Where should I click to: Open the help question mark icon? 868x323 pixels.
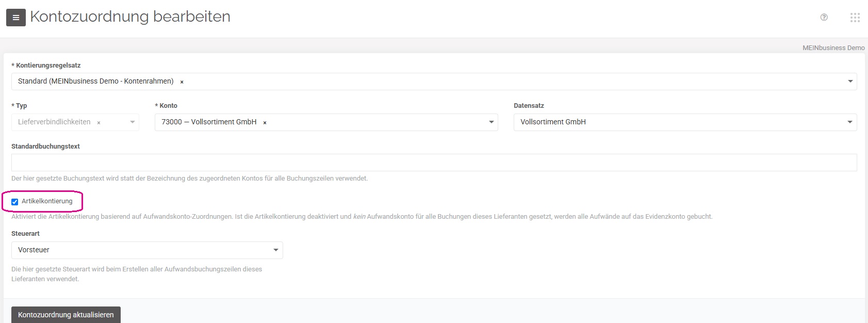point(824,17)
